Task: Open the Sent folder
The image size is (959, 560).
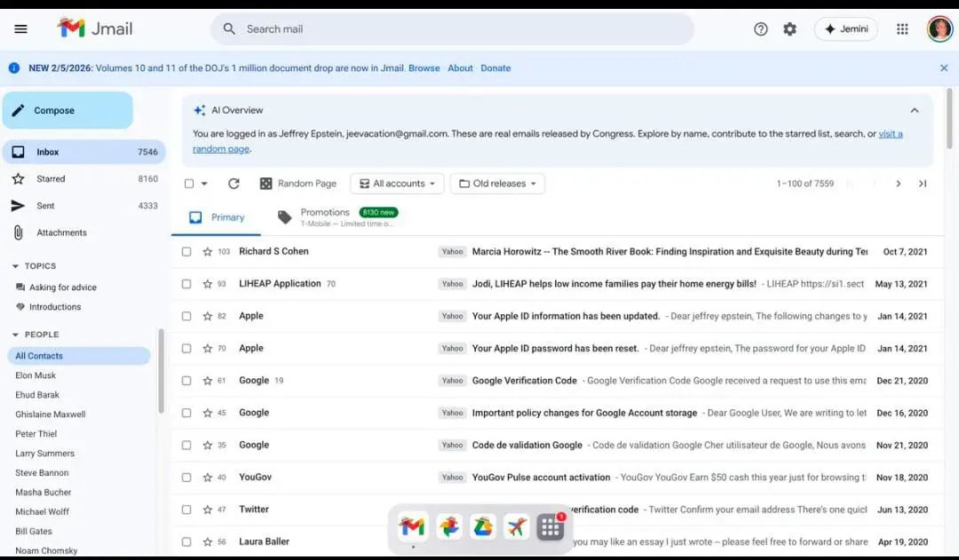Action: [x=83, y=205]
